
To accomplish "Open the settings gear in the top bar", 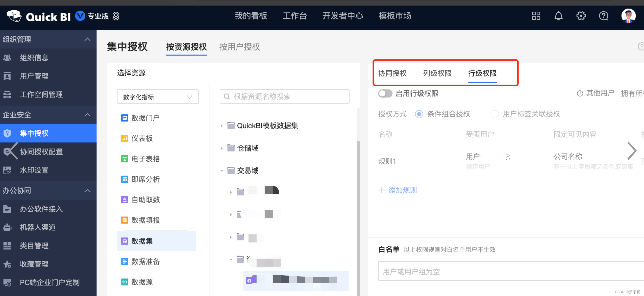I will click(x=581, y=16).
